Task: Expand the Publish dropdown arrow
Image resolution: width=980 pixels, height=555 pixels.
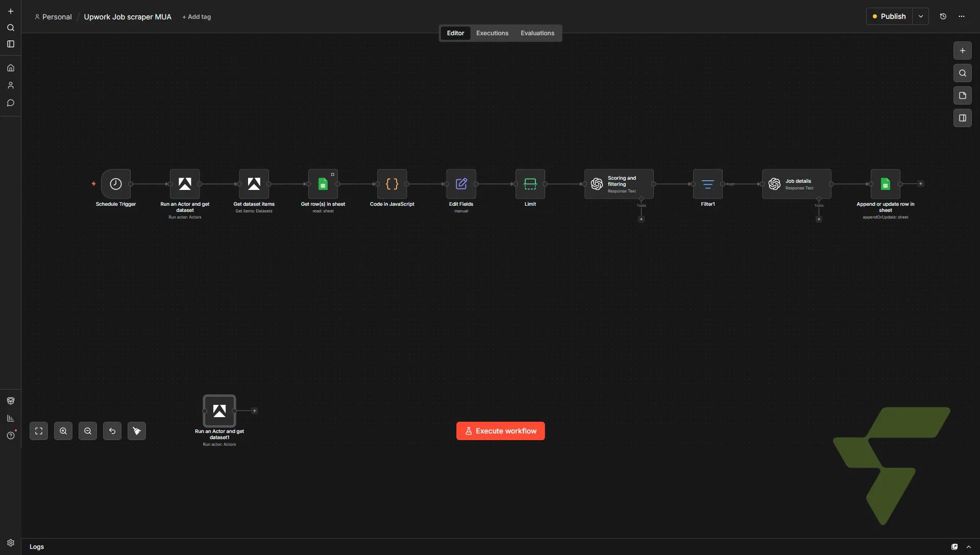Action: pos(921,16)
